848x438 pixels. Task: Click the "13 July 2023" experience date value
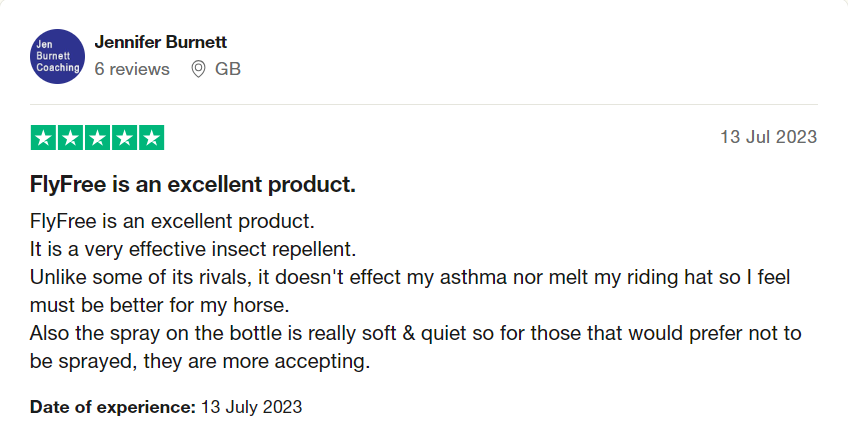[x=251, y=407]
